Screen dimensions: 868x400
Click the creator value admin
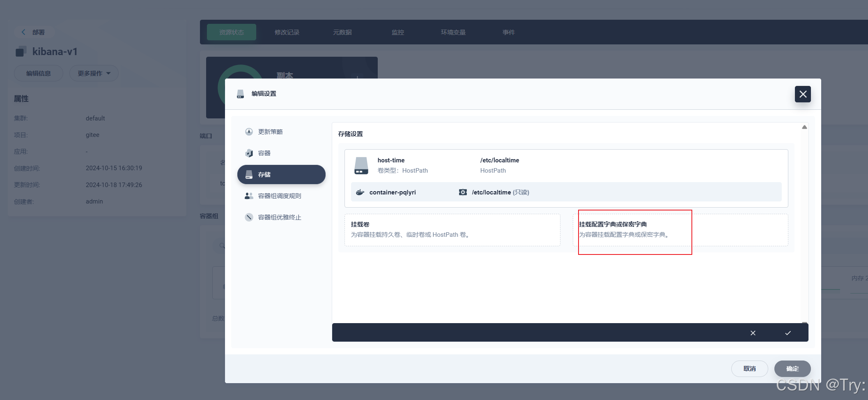[94, 201]
